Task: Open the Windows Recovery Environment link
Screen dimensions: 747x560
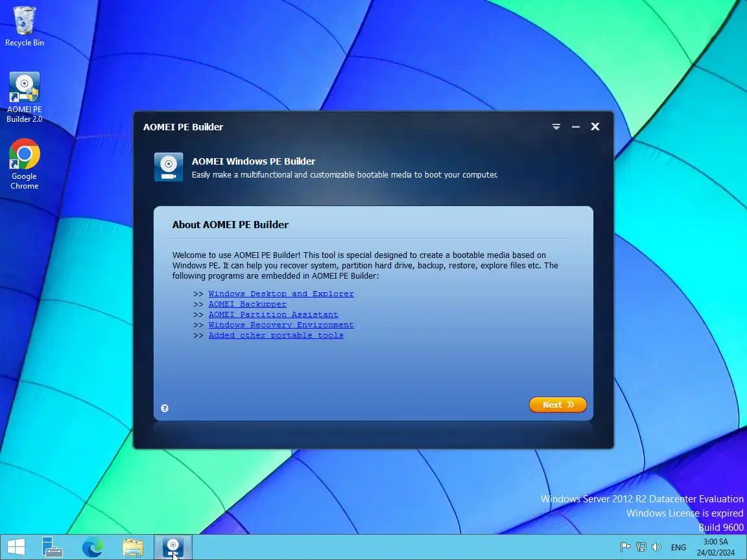Action: click(x=281, y=325)
